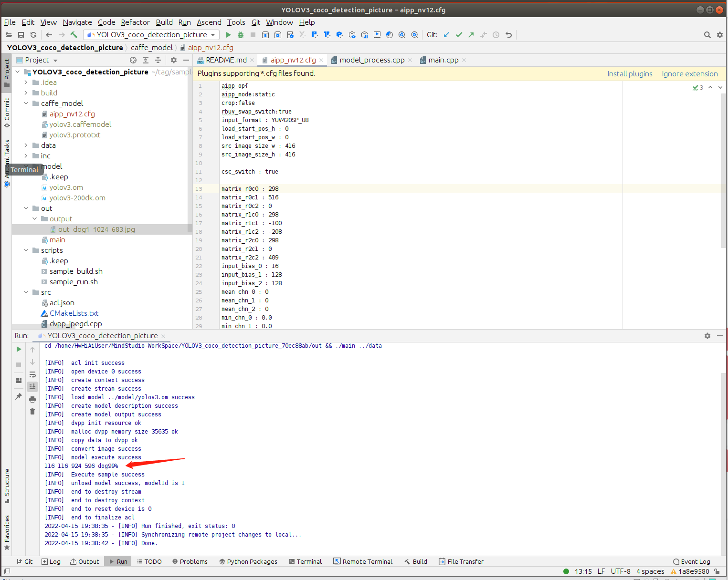The width and height of the screenshot is (728, 580).
Task: Open the run configuration dropdown
Action: 152,35
